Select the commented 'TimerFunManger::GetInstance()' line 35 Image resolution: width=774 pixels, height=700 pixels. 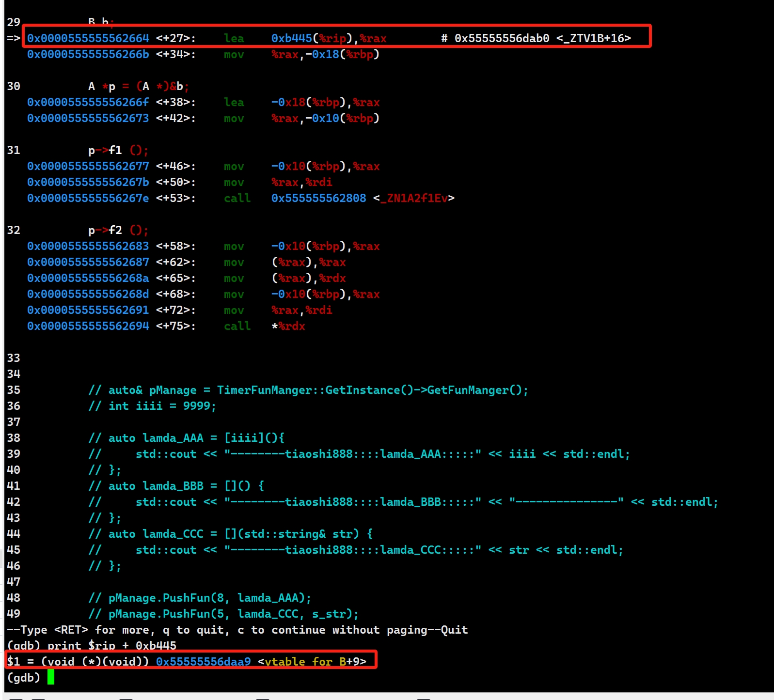[x=308, y=390]
